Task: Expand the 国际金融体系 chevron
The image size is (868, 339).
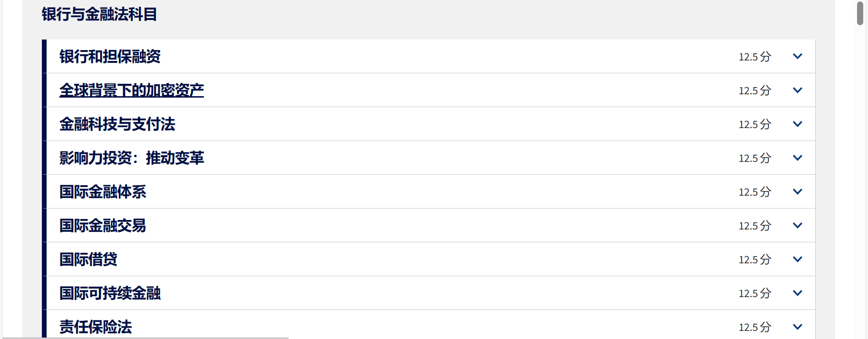Action: coord(798,191)
